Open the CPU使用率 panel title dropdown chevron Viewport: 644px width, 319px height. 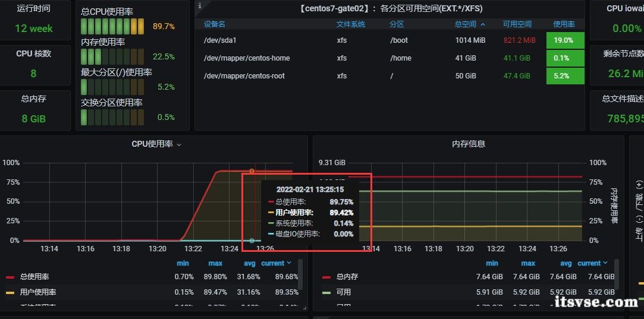click(178, 145)
